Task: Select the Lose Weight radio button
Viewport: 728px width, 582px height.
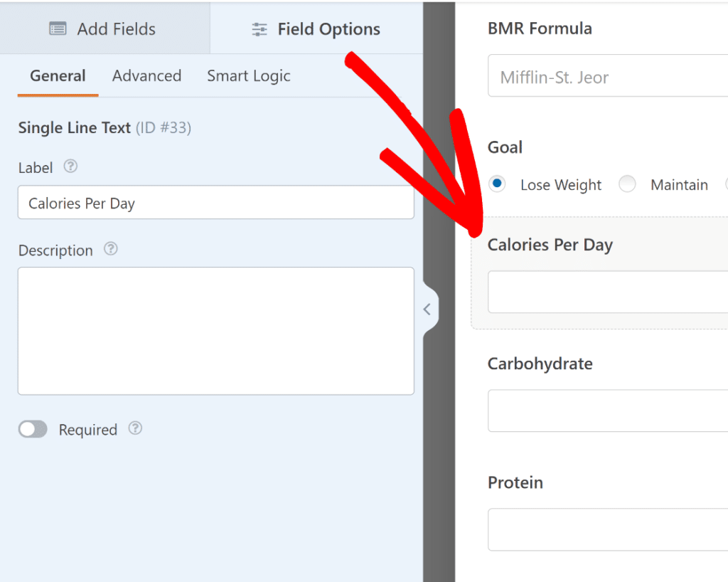Action: [497, 184]
